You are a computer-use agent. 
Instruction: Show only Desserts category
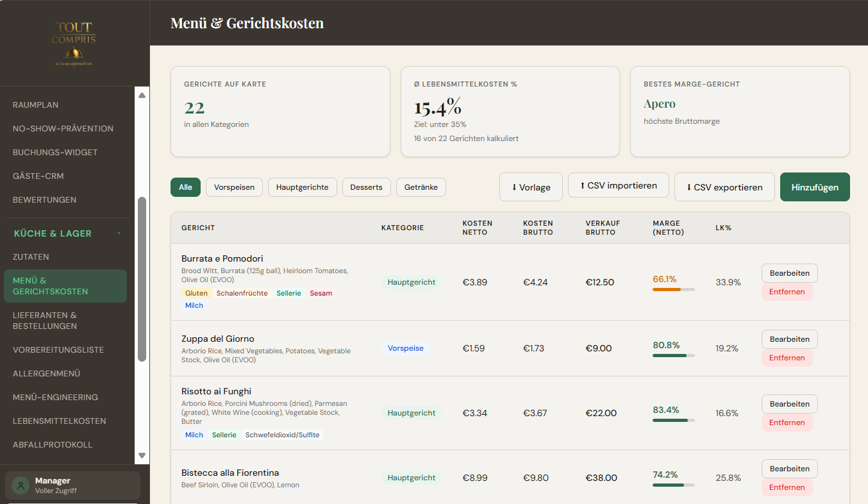(367, 187)
